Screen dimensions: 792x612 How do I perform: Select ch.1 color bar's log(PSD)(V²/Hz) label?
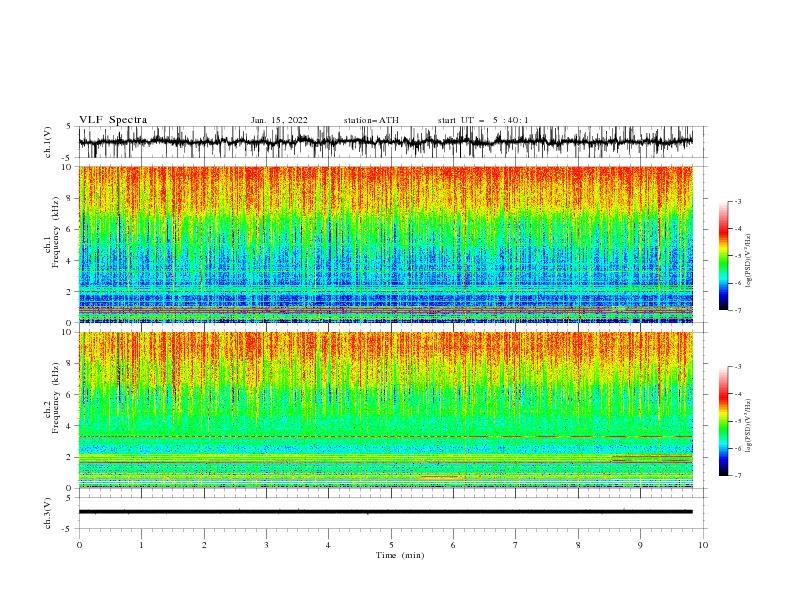[x=748, y=261]
